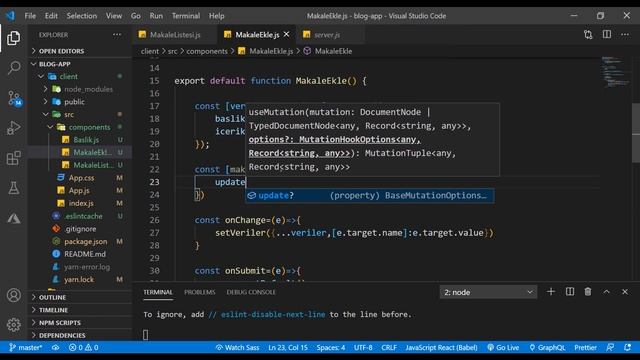Open the Manage gear settings

tap(13, 324)
